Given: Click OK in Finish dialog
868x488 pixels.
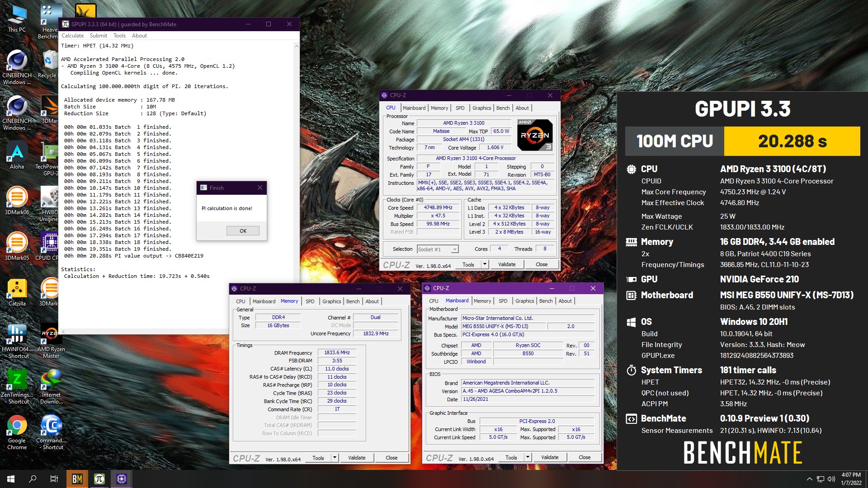Looking at the screenshot, I should coord(243,231).
